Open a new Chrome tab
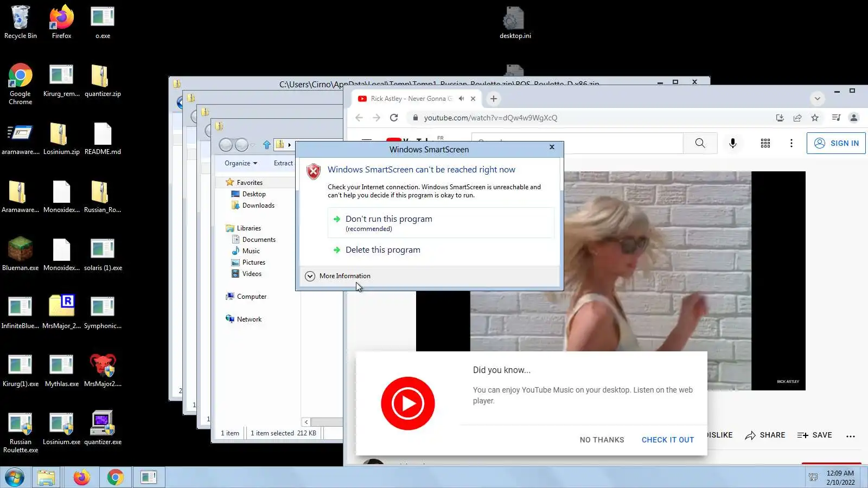Screen dimensions: 868x488 pyautogui.click(x=493, y=99)
